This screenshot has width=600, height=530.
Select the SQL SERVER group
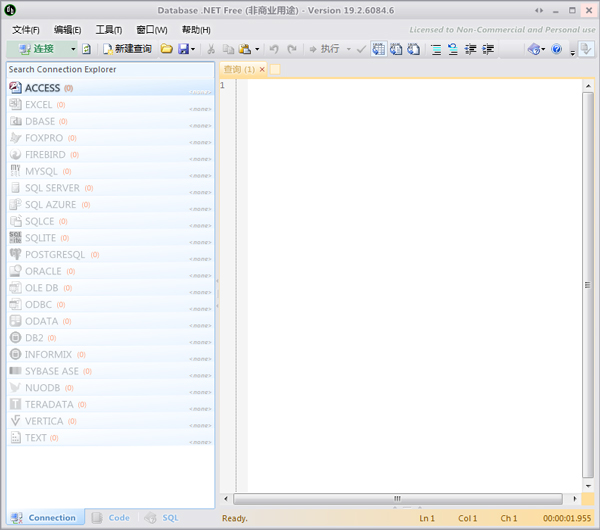click(x=110, y=188)
